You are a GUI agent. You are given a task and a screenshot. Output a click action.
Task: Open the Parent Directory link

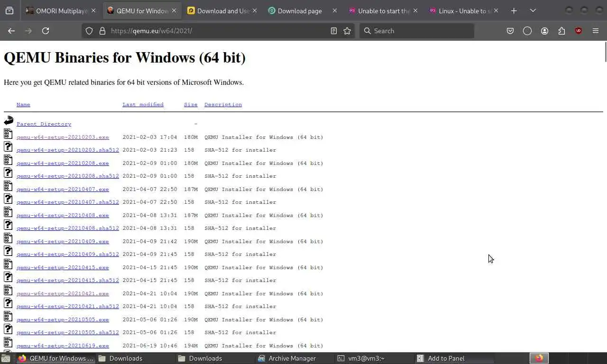(x=44, y=124)
